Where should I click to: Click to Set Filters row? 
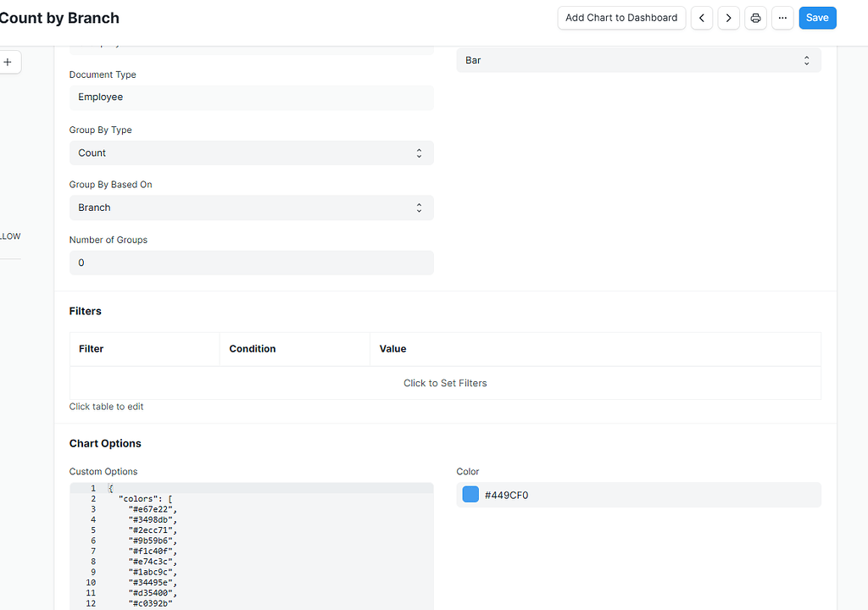point(445,383)
